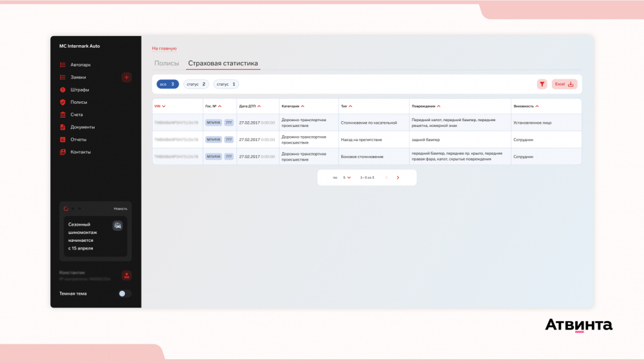Sort by Виновность column
Image resolution: width=644 pixels, height=363 pixels.
(526, 106)
